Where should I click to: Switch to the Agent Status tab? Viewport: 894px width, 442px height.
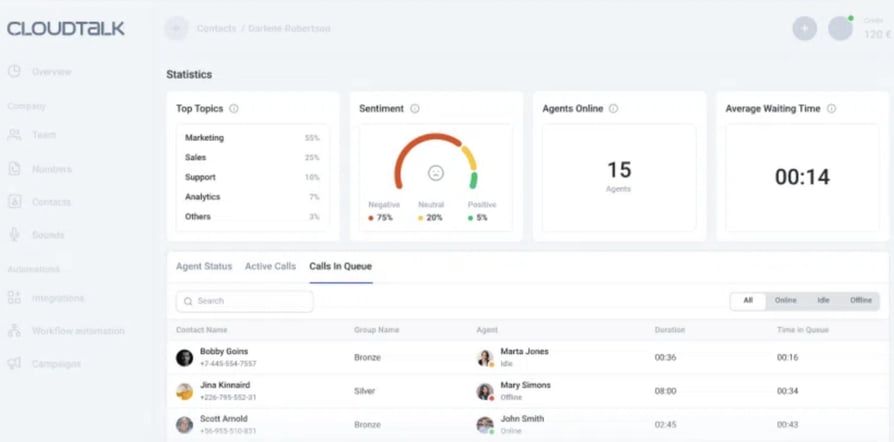(204, 266)
